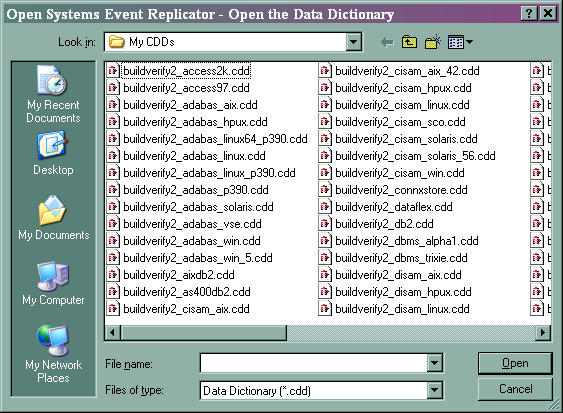
Task: Select buildverify2_adabas_win.cdd file icon
Action: (113, 241)
